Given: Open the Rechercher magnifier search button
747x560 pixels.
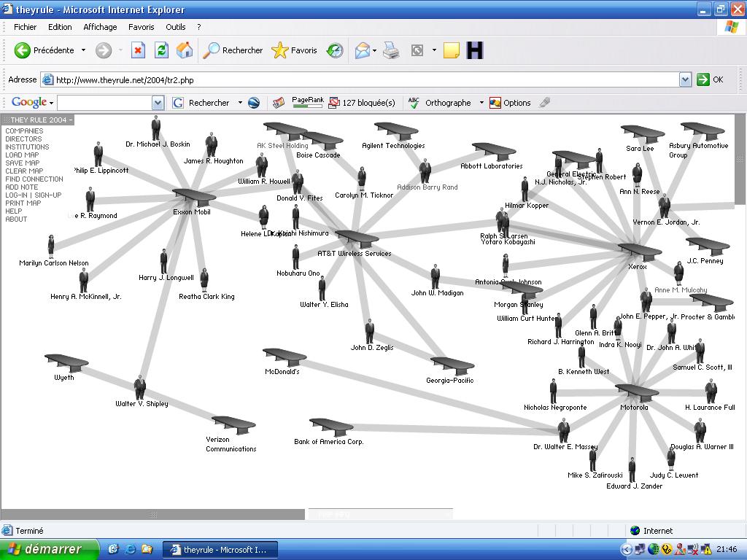Looking at the screenshot, I should click(x=233, y=50).
